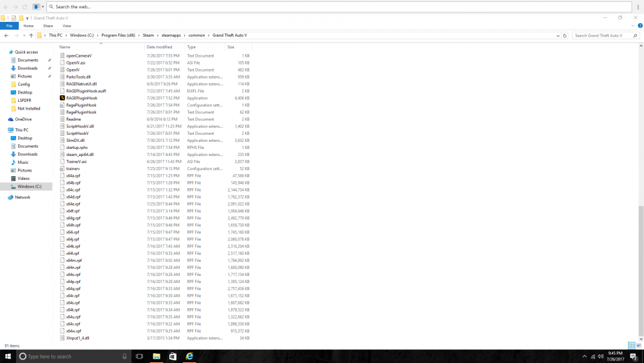The height and width of the screenshot is (363, 644).
Task: Expand the address bar history dropdown
Action: (558, 35)
